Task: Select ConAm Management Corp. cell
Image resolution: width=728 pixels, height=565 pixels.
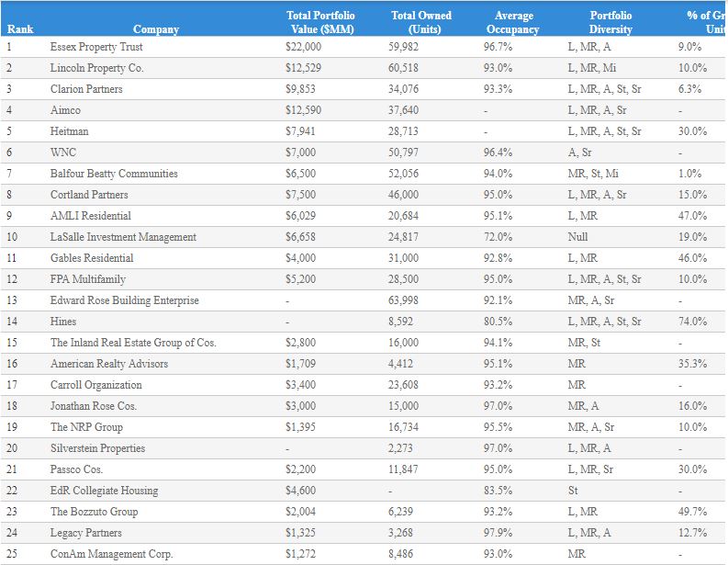Action: 111,554
